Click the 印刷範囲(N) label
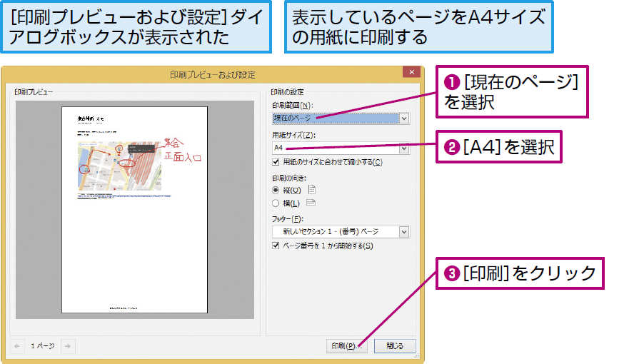This screenshot has width=644, height=364. coord(292,106)
